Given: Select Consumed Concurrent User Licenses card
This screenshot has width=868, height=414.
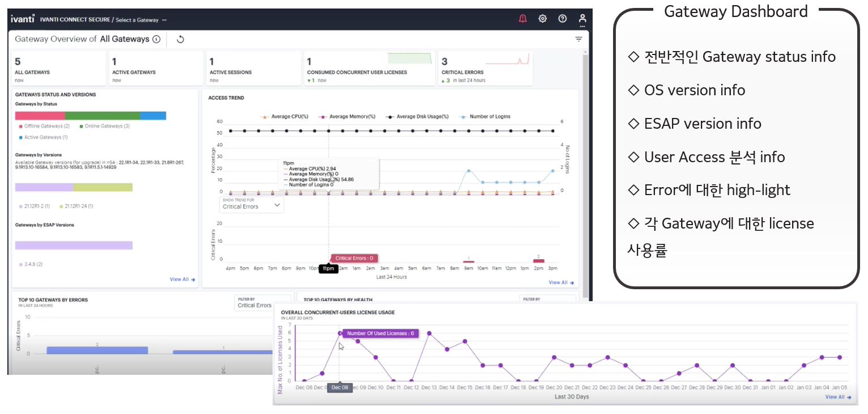Looking at the screenshot, I should (369, 68).
